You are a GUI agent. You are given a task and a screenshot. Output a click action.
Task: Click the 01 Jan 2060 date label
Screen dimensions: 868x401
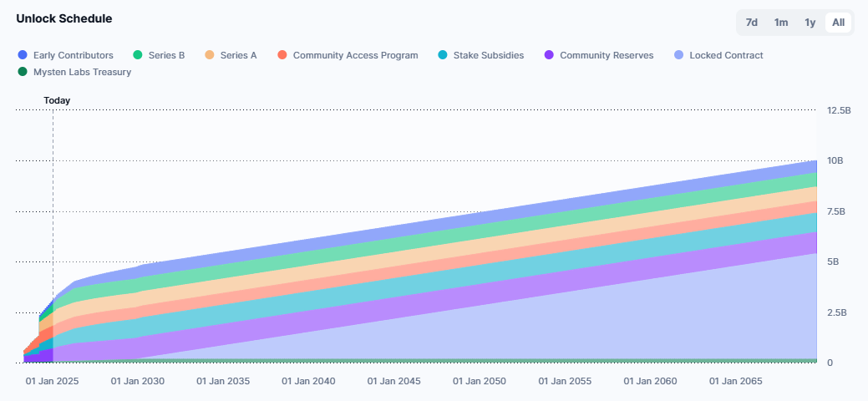click(650, 382)
